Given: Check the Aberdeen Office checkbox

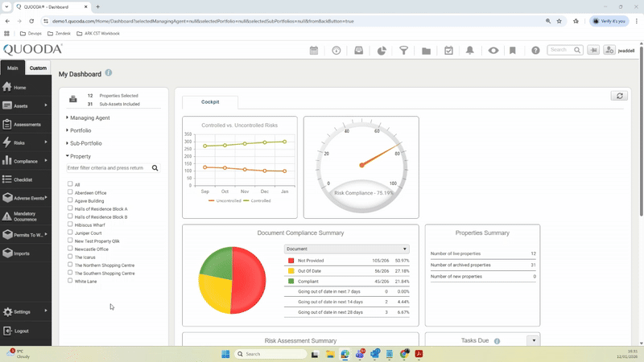Looking at the screenshot, I should pyautogui.click(x=70, y=192).
